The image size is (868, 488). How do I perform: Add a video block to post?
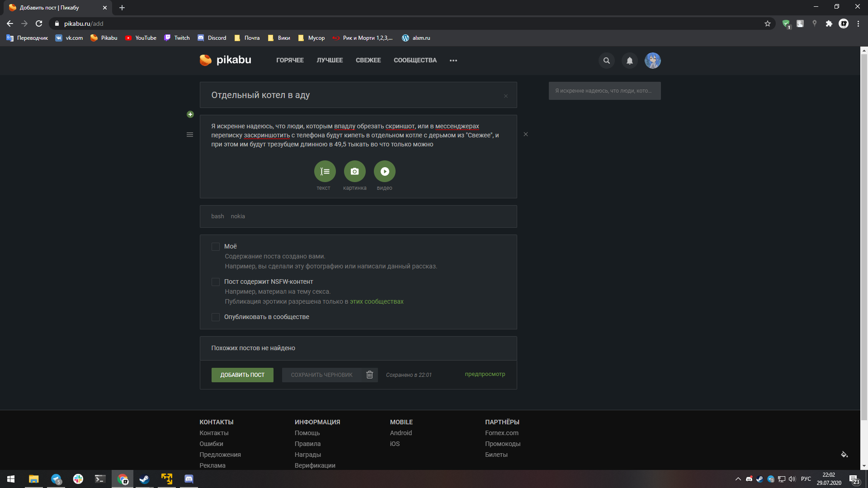tap(384, 172)
